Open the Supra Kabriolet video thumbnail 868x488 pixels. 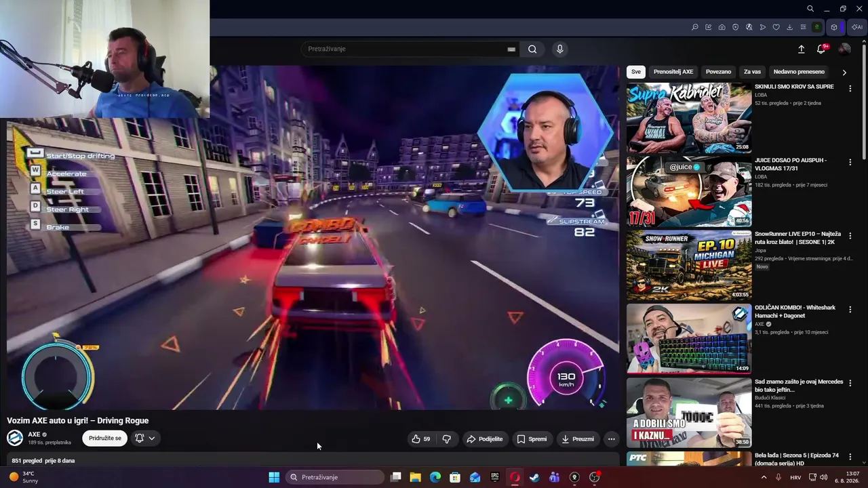point(689,118)
